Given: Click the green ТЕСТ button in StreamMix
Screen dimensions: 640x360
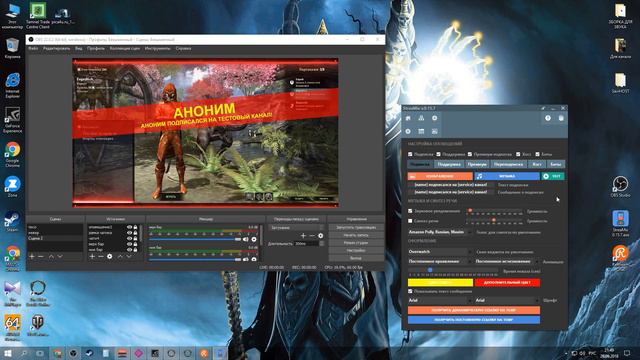Looking at the screenshot, I should 553,176.
